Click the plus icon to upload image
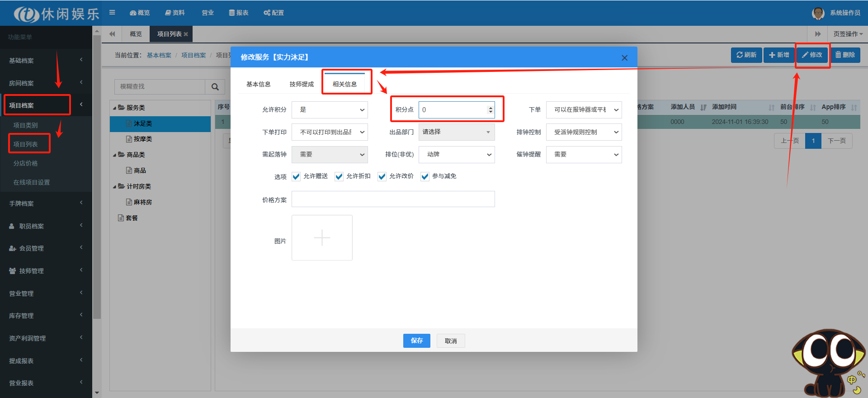The height and width of the screenshot is (398, 868). (x=322, y=237)
